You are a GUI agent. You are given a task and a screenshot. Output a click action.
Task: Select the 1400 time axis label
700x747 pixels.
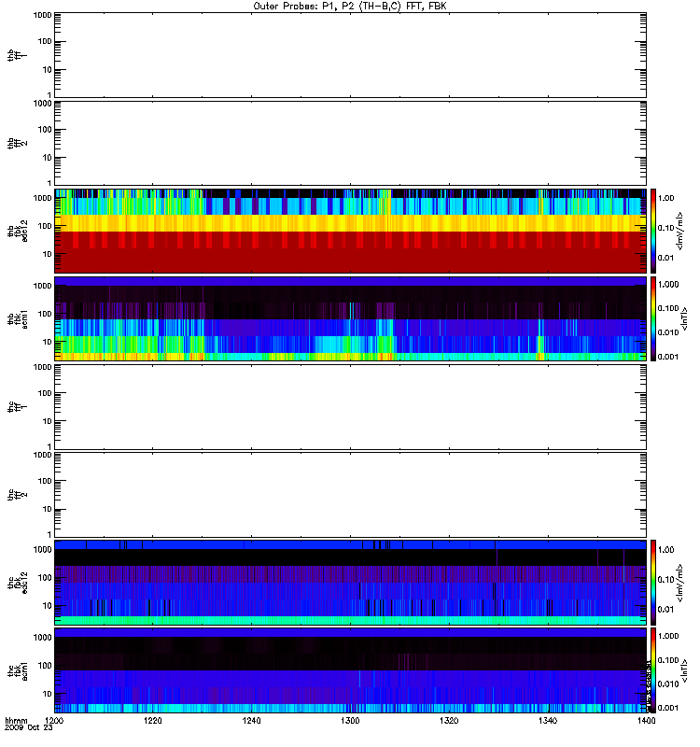point(646,720)
